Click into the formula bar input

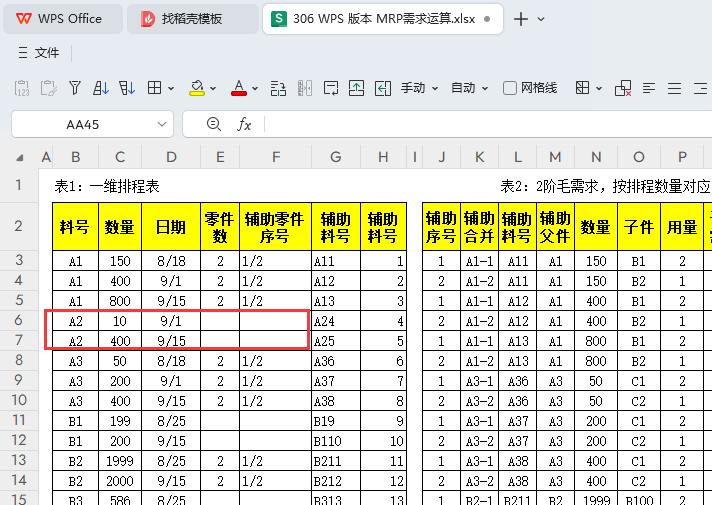pos(488,124)
